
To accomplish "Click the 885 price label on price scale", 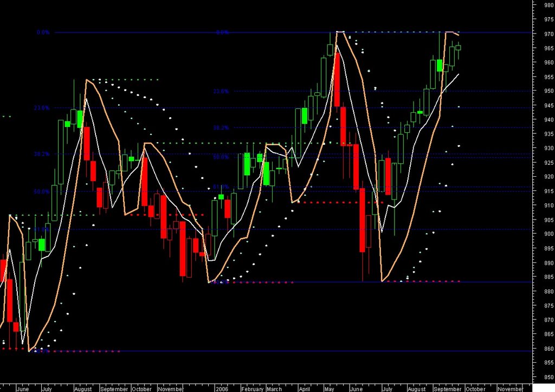I will click(x=548, y=277).
